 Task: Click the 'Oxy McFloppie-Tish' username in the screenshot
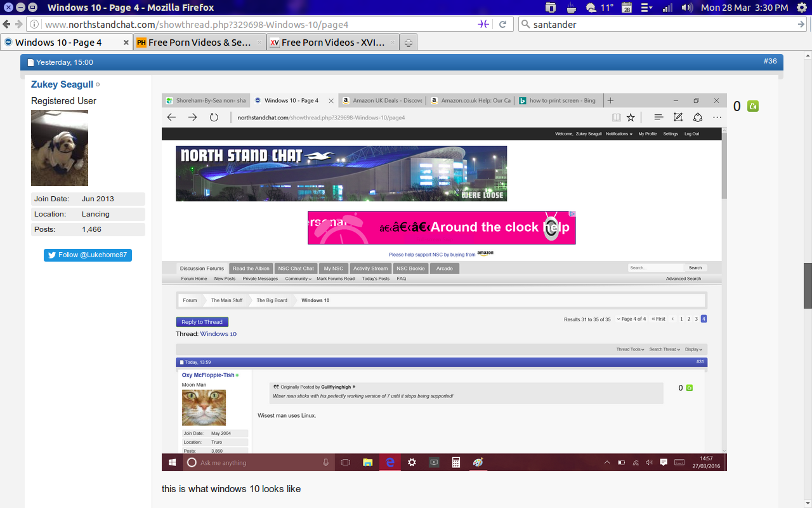click(x=208, y=375)
